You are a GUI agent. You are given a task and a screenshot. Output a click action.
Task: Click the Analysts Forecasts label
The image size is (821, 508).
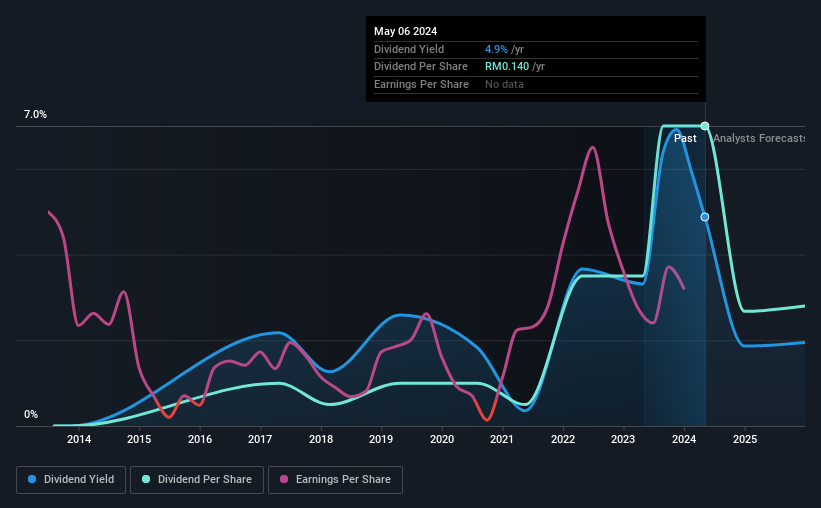click(759, 138)
